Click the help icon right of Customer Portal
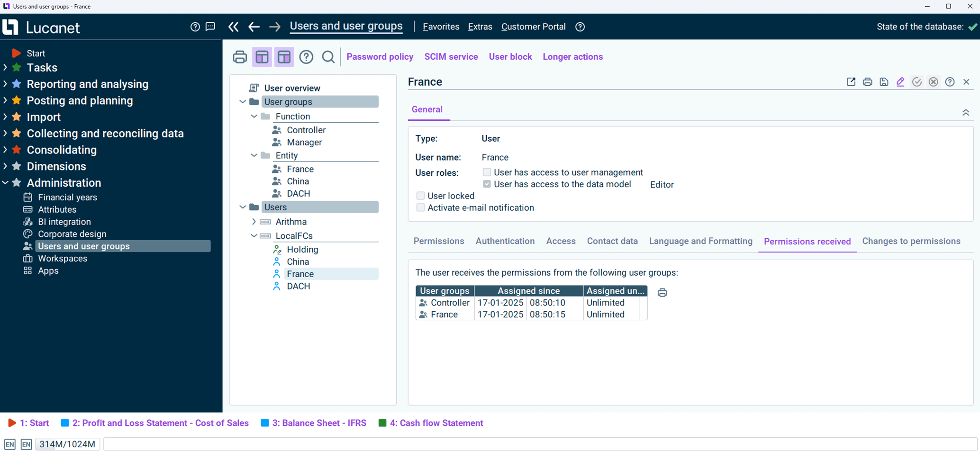This screenshot has width=980, height=451. [580, 27]
